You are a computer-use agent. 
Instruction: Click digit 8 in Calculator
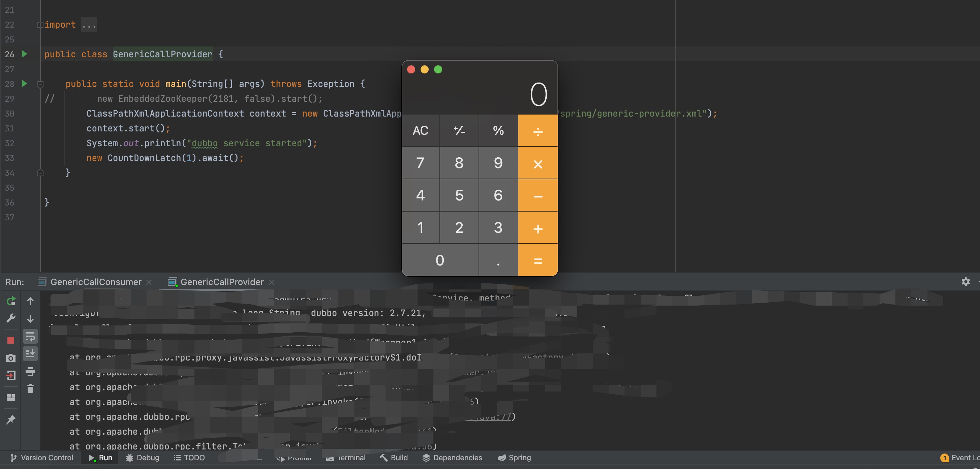point(459,163)
